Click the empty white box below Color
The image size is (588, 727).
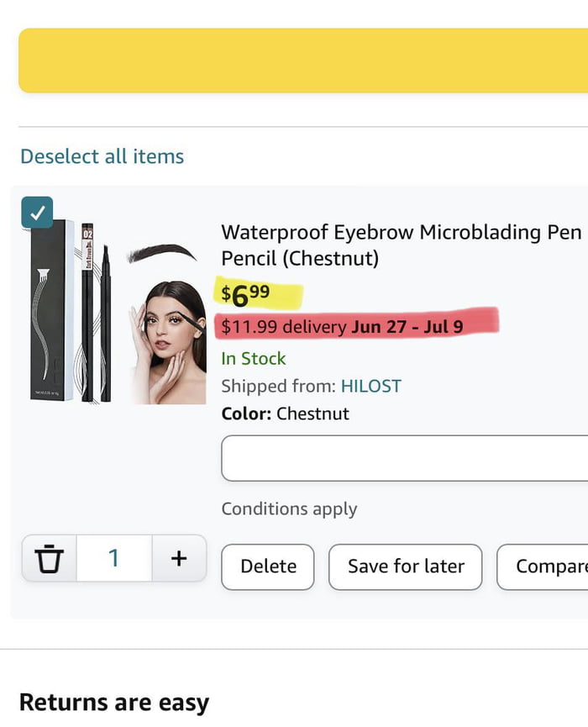404,458
